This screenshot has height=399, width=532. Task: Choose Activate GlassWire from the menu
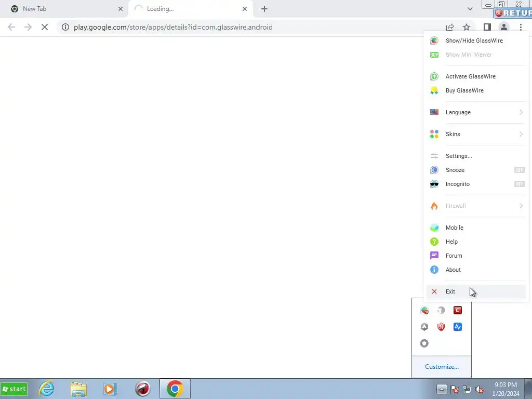[476, 76]
